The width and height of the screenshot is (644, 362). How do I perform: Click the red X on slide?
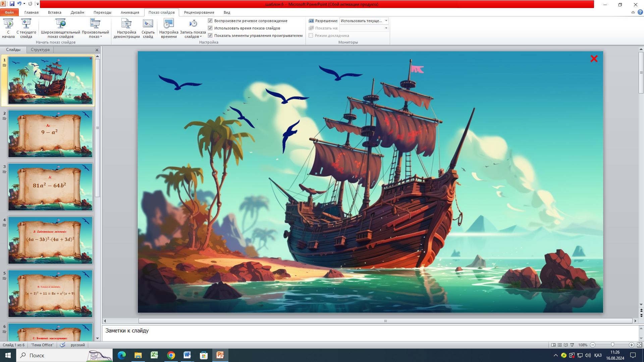point(594,59)
